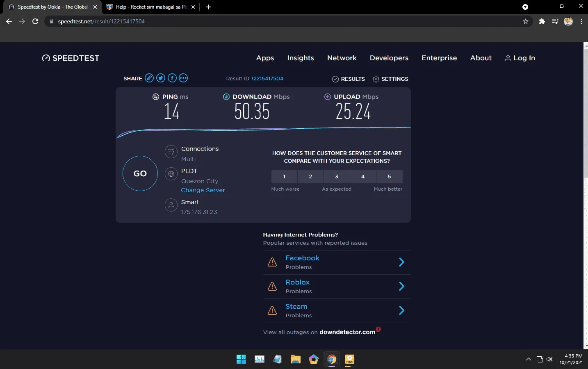Rate customer service as 3 (As expected)
The height and width of the screenshot is (369, 588).
(337, 176)
